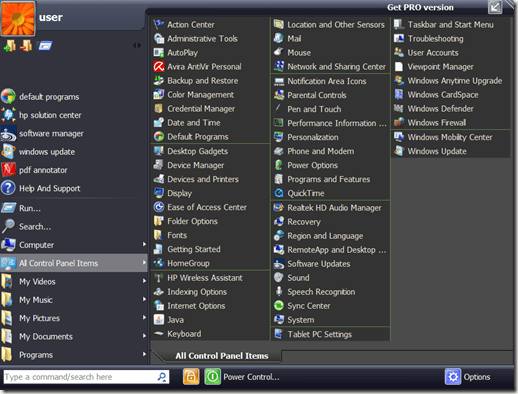The image size is (518, 394).
Task: Click the Device Manager icon
Action: tap(159, 165)
